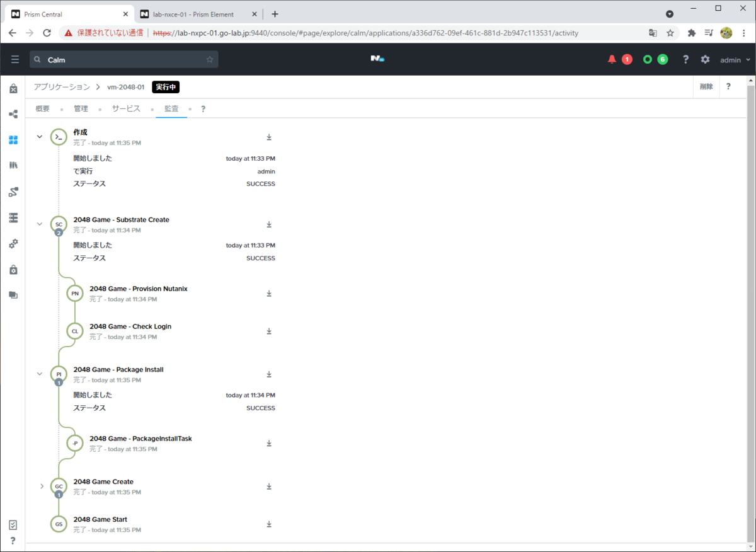Expand 2048 Game Create row
This screenshot has width=756, height=552.
[x=42, y=486]
